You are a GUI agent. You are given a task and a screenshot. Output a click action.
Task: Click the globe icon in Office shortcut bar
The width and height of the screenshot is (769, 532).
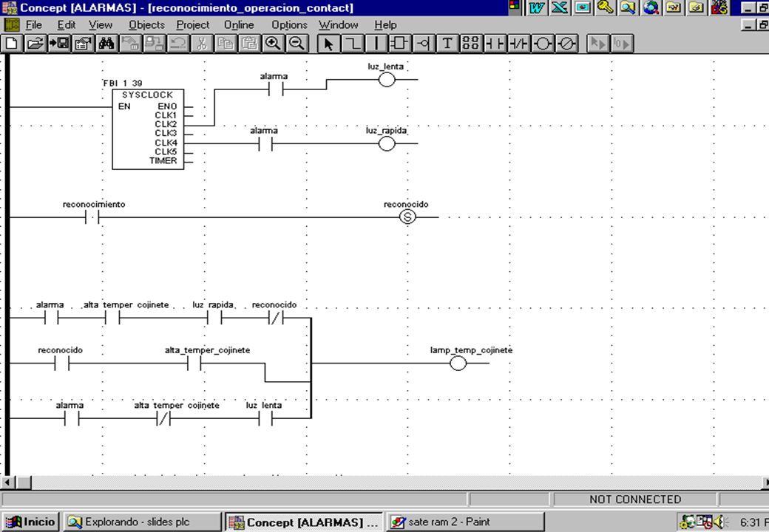coord(651,7)
